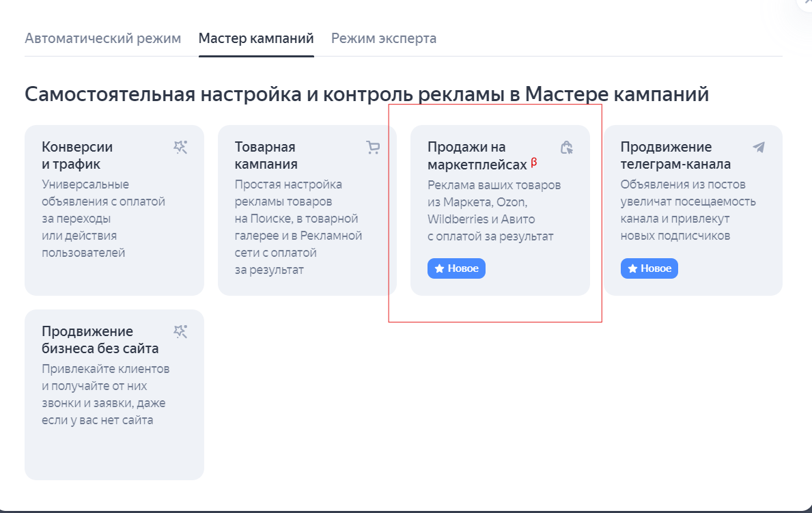Open the Режим эксперта tab
Screen dimensions: 812x513
384,38
